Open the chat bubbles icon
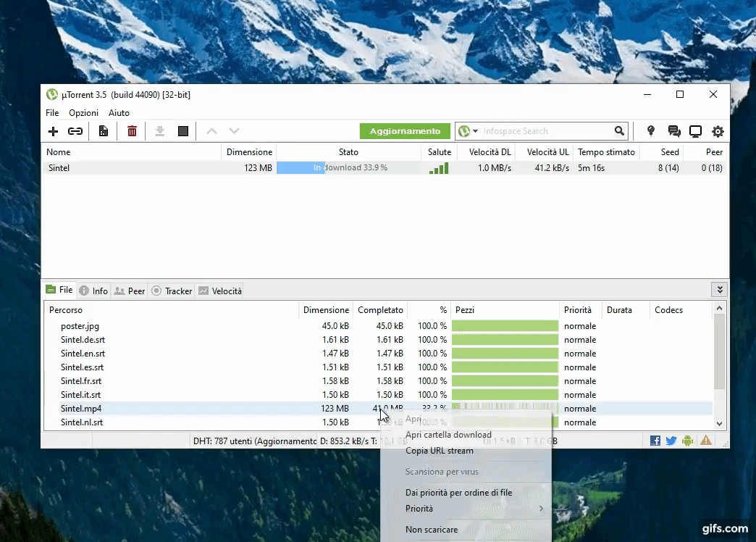The width and height of the screenshot is (756, 542). pyautogui.click(x=674, y=131)
